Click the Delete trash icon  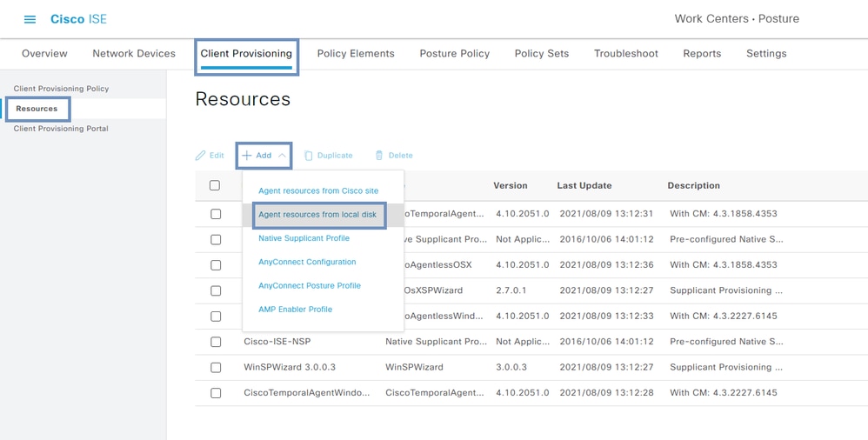coord(379,156)
